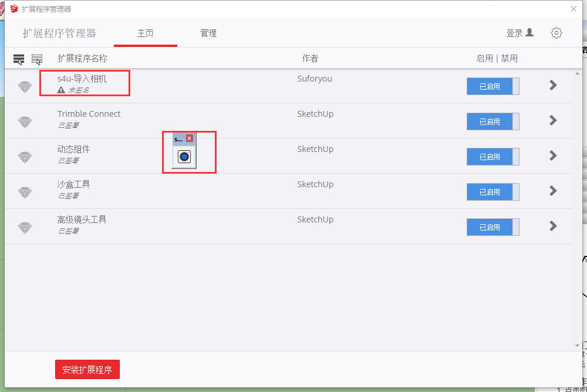Select the s4u-导入相机 extension name

pyautogui.click(x=82, y=79)
